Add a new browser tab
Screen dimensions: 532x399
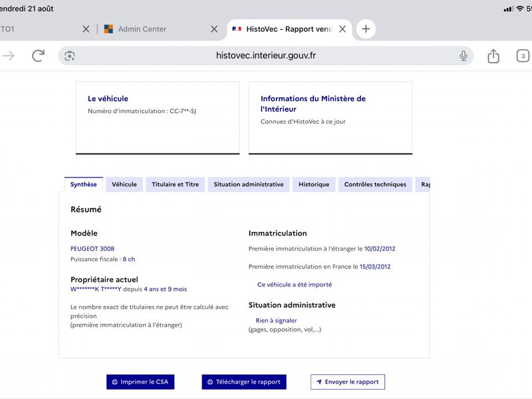366,29
